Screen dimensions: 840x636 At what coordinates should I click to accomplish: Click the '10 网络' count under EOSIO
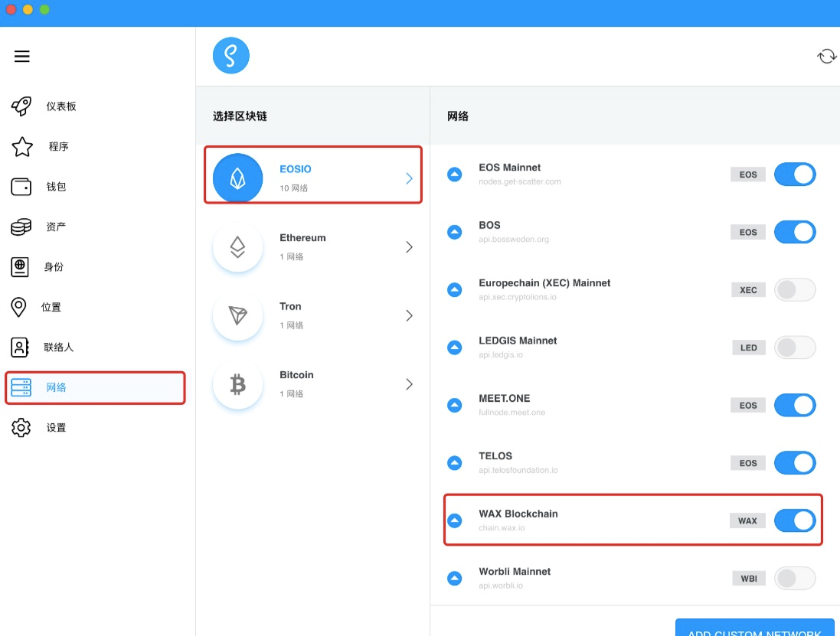293,188
